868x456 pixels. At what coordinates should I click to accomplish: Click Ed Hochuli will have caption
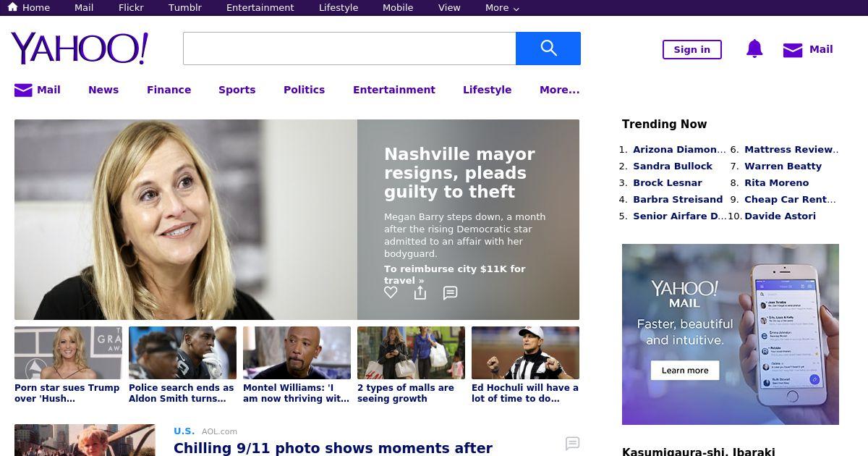(x=525, y=393)
